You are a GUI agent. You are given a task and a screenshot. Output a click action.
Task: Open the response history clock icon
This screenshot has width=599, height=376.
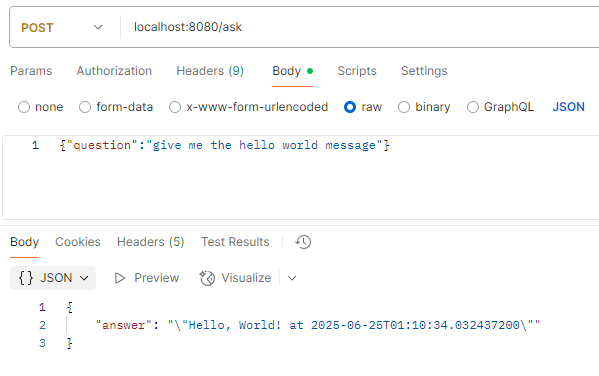point(303,242)
